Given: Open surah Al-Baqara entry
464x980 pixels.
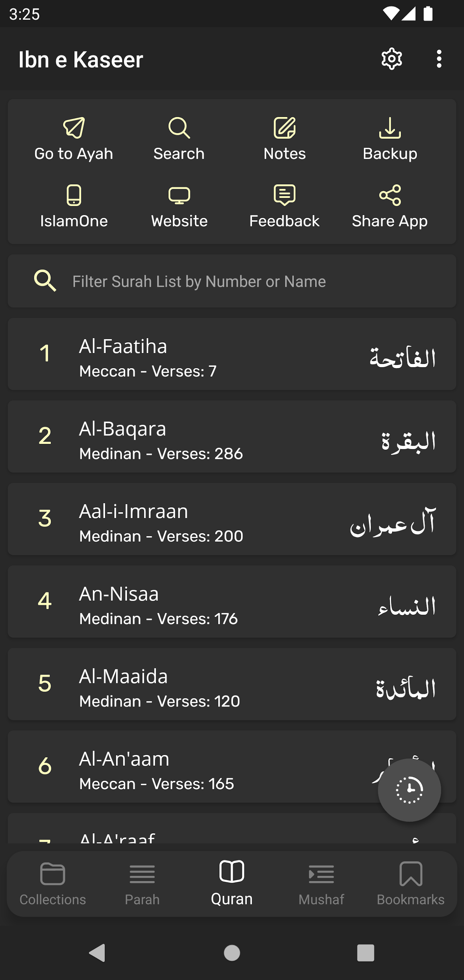Looking at the screenshot, I should coord(232,436).
